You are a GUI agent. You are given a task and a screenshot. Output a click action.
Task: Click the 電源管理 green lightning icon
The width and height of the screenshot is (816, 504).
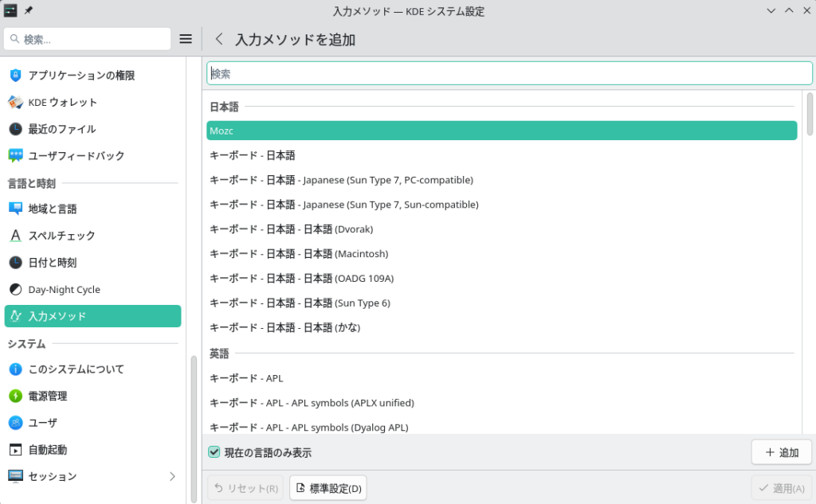[x=15, y=396]
